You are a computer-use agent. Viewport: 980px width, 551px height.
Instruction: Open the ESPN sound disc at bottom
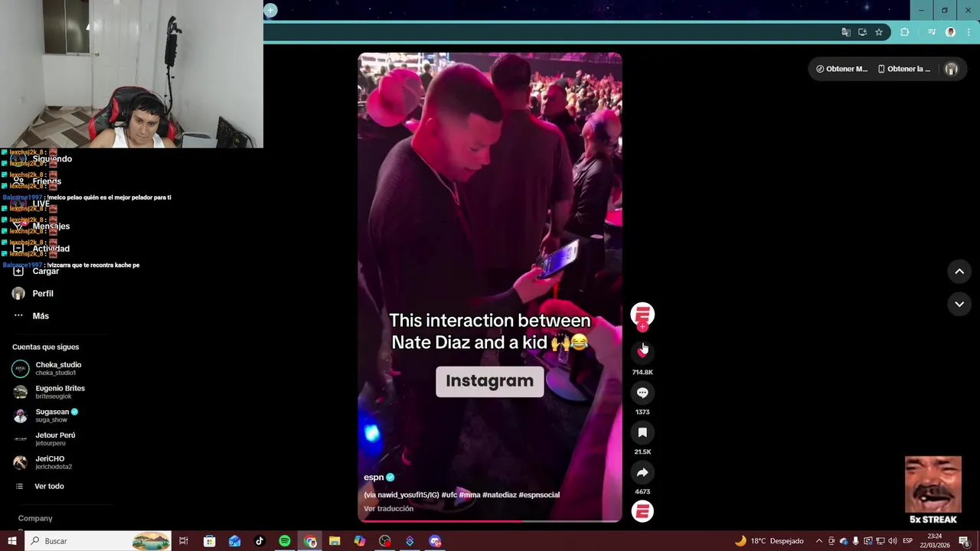click(x=642, y=511)
